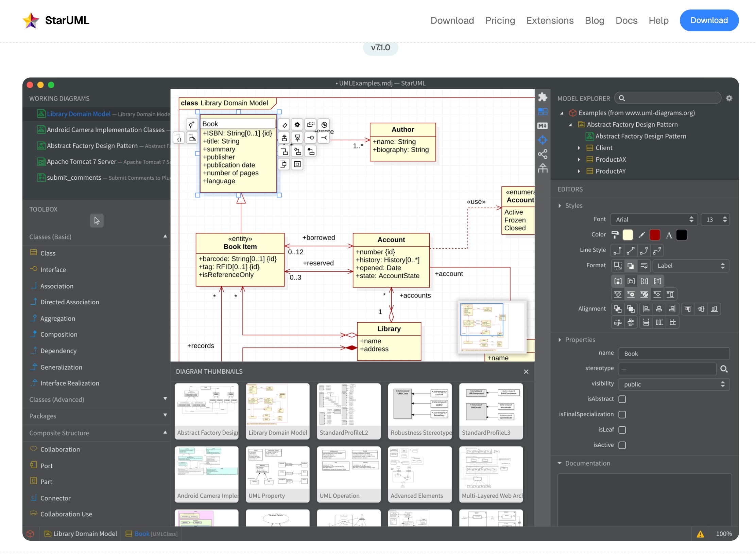Screen dimensions: 756x555
Task: Open model explorer settings gear
Action: [x=729, y=98]
